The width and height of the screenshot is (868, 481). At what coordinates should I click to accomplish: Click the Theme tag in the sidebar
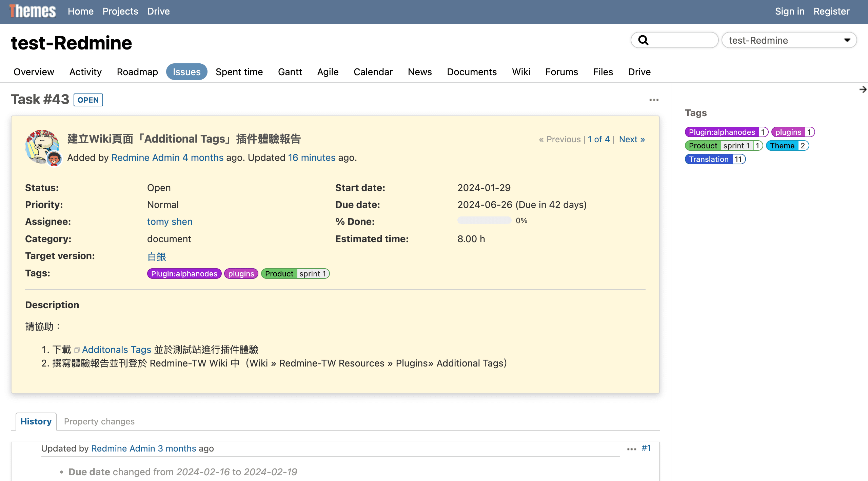pos(782,146)
